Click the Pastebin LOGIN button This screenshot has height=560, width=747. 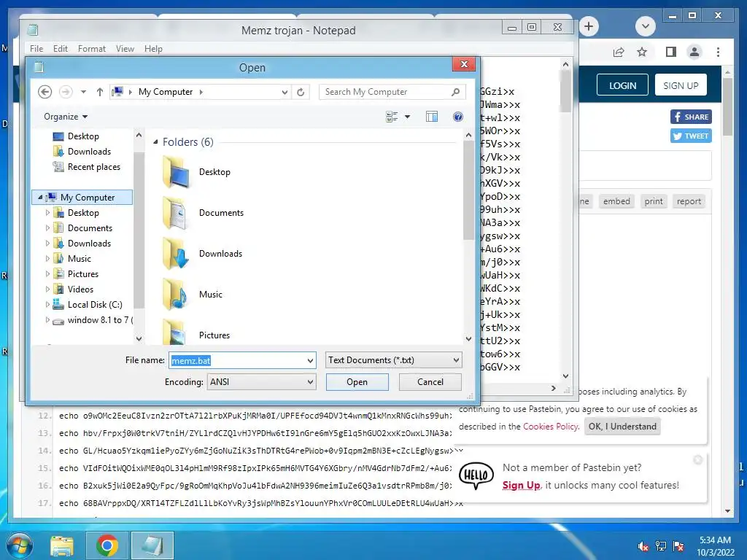623,85
